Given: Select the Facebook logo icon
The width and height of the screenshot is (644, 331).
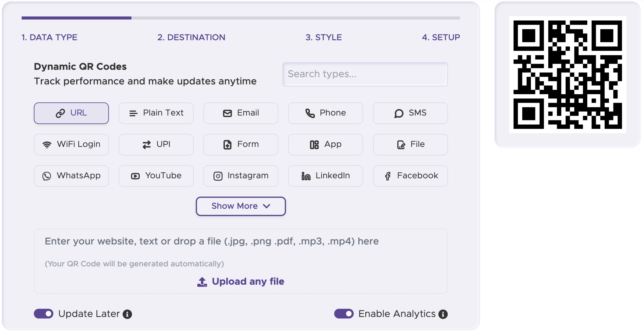Looking at the screenshot, I should point(388,176).
